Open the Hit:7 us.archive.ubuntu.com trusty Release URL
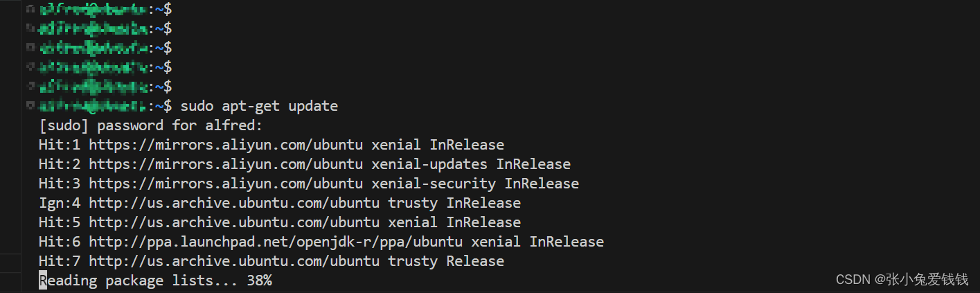980x293 pixels. coord(234,261)
